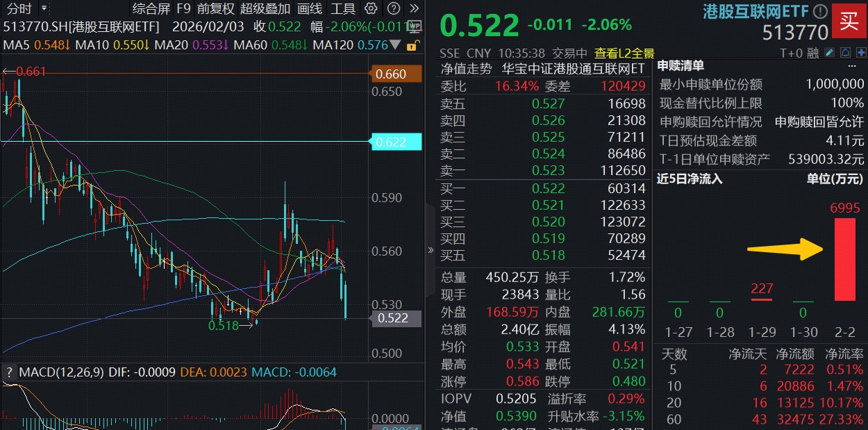Click the pencil edit icon near T+0
Image resolution: width=868 pixels, height=430 pixels.
(x=830, y=51)
